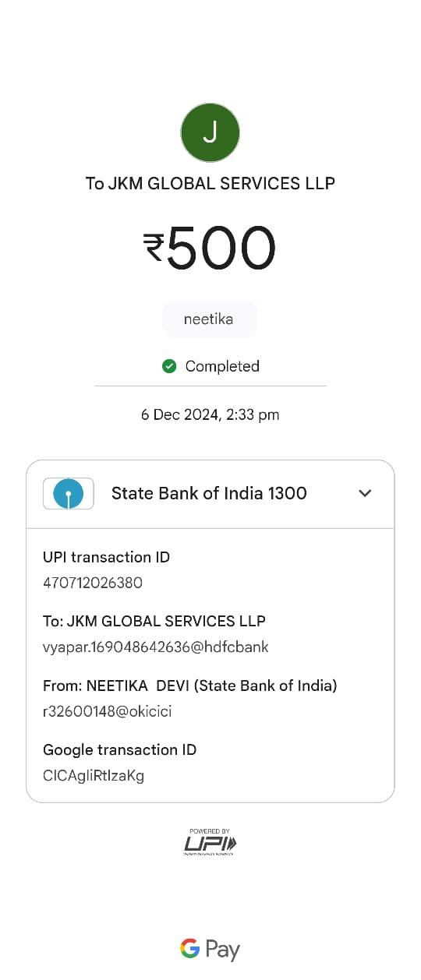
Task: Select the UPI transaction ID number 470712026380
Action: pyautogui.click(x=93, y=583)
